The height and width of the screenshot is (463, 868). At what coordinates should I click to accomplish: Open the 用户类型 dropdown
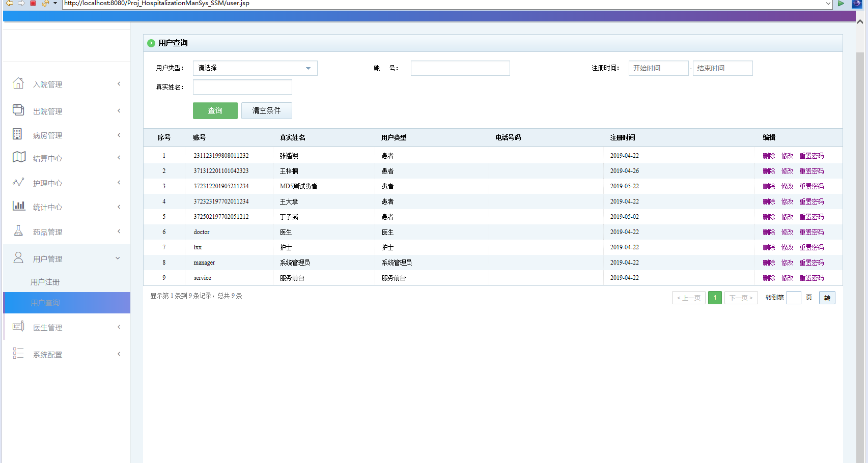(255, 68)
